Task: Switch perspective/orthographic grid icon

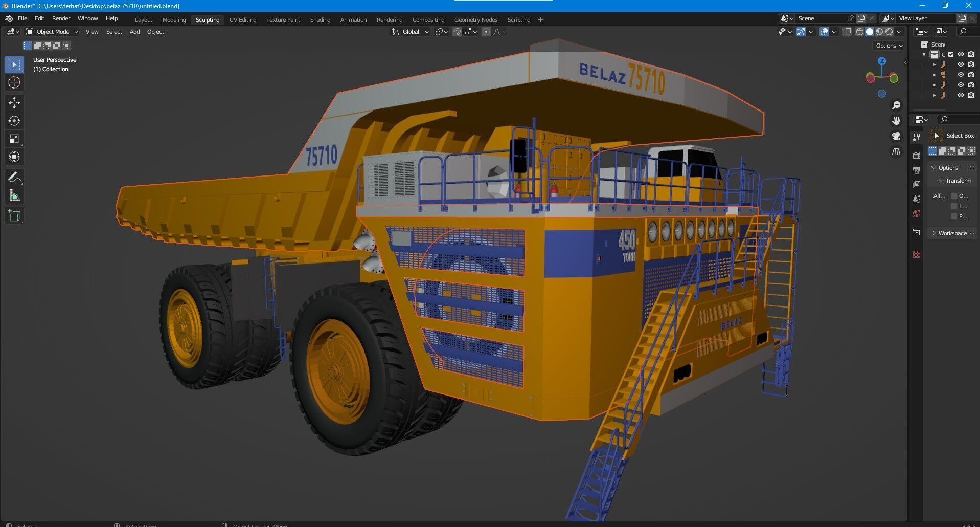Action: tap(896, 152)
